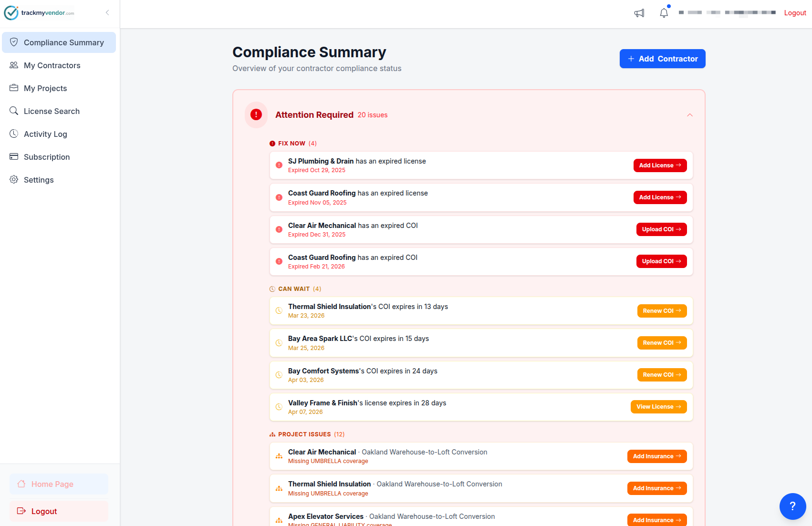Click the Add Contractor button

[662, 59]
